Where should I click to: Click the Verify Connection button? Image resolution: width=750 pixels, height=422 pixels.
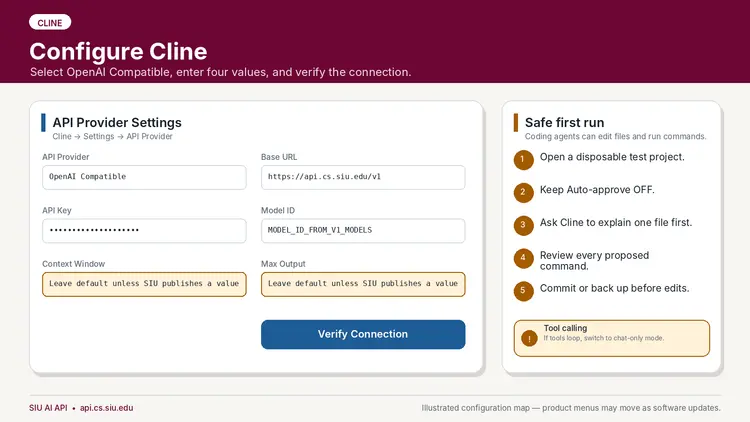[363, 334]
